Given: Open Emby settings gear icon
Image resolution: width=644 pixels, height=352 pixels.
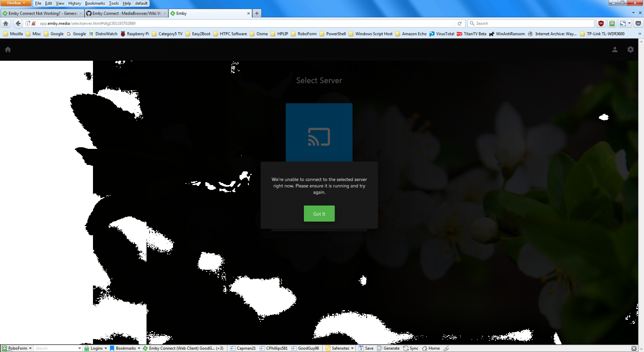Looking at the screenshot, I should tap(630, 49).
